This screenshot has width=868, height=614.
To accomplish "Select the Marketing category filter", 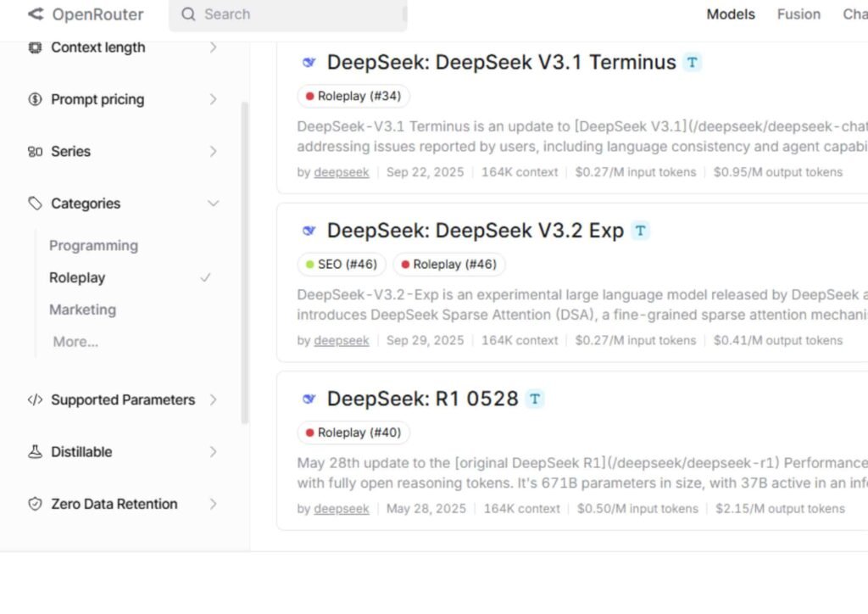I will 82,310.
